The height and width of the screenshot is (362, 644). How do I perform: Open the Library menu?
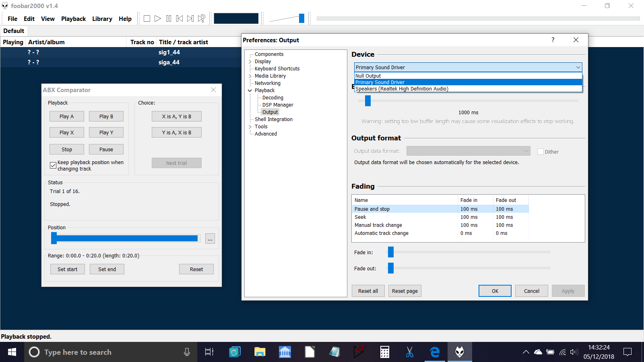(x=102, y=19)
